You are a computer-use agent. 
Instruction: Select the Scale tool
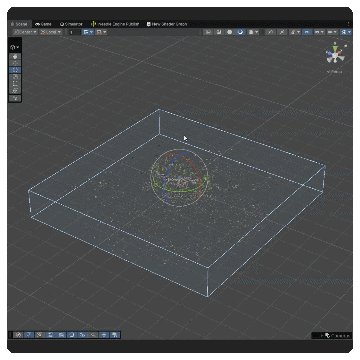tap(15, 77)
